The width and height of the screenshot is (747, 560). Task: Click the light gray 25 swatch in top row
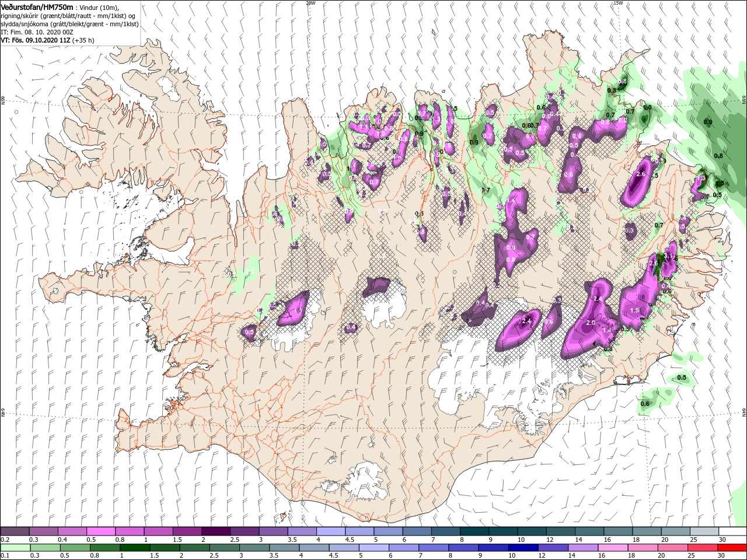pyautogui.click(x=704, y=531)
